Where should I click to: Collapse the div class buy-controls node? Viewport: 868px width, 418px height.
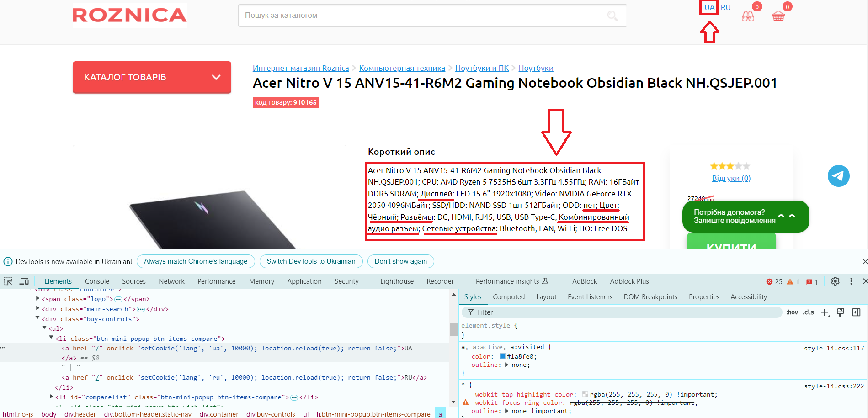(38, 318)
